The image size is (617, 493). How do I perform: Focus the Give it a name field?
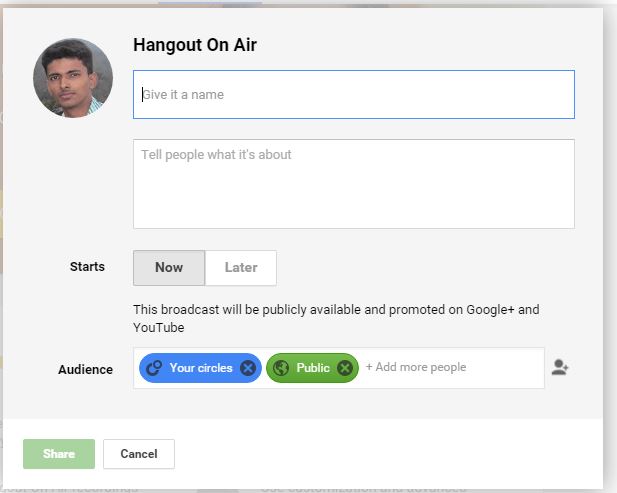354,94
